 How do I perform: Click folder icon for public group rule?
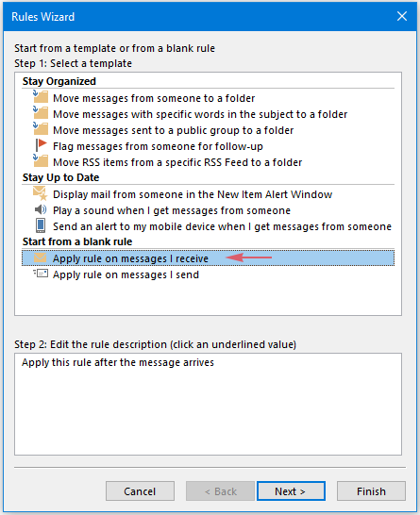point(41,129)
